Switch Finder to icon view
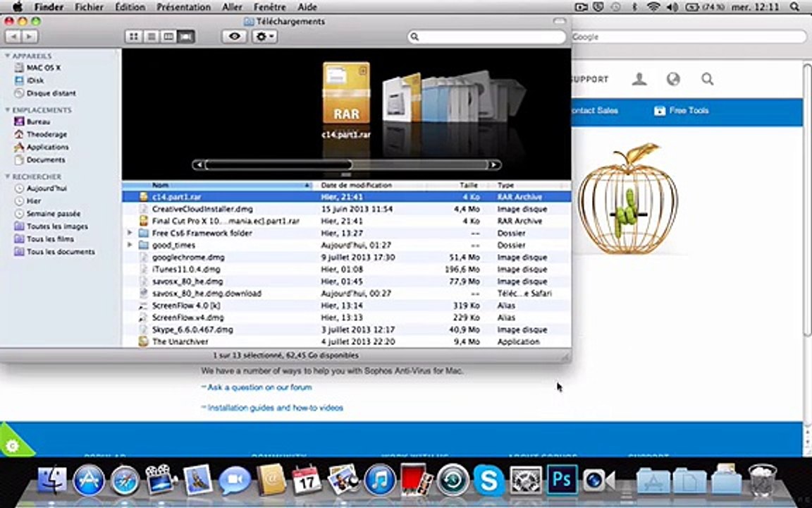The width and height of the screenshot is (812, 508). [134, 36]
